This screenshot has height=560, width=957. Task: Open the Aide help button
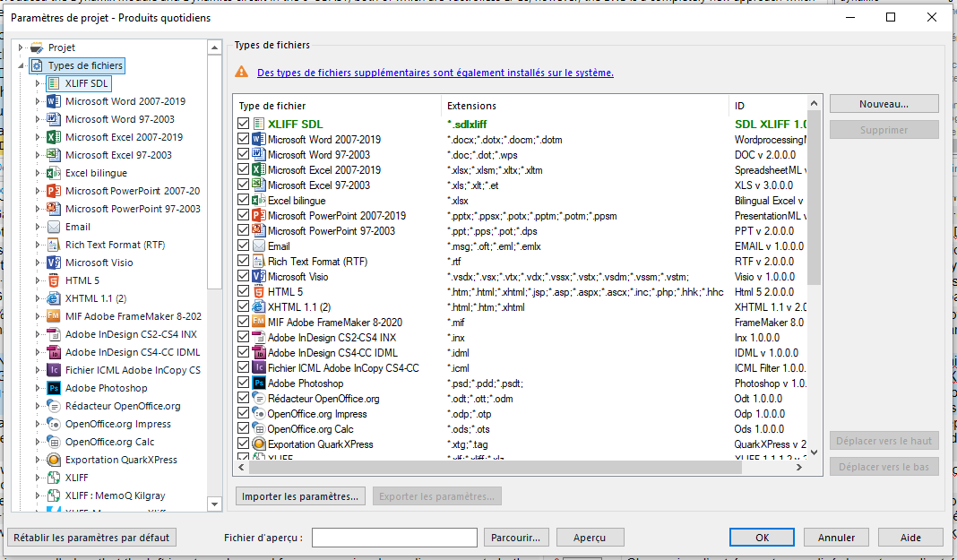[910, 538]
